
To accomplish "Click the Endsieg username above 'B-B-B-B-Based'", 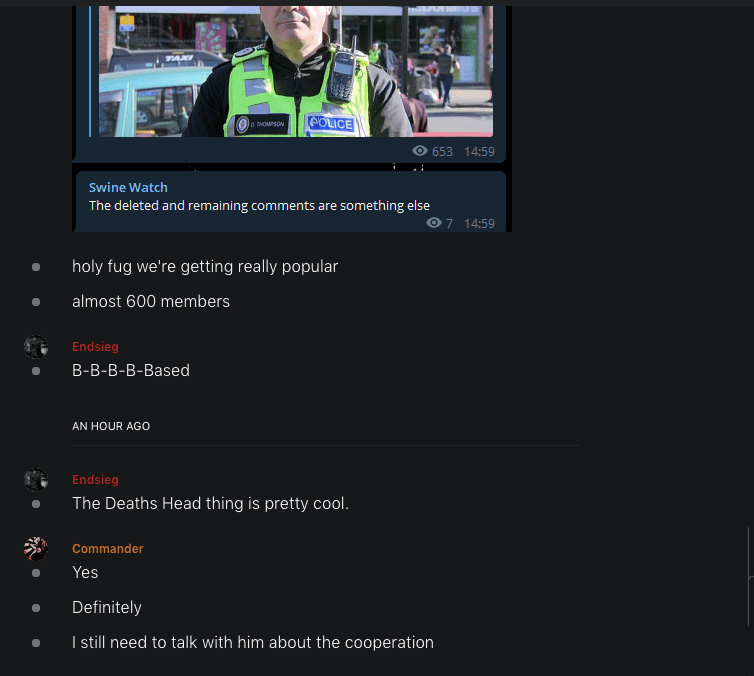I will tap(95, 347).
